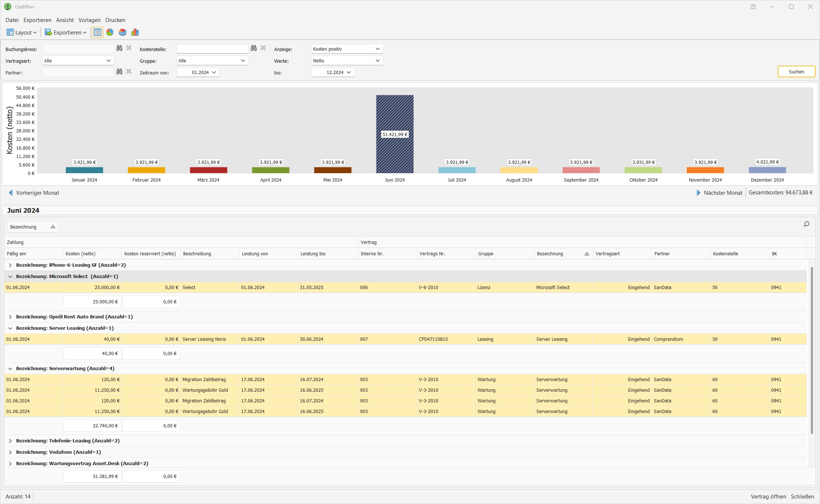Click the Partner binoculars lookup icon

coord(119,72)
